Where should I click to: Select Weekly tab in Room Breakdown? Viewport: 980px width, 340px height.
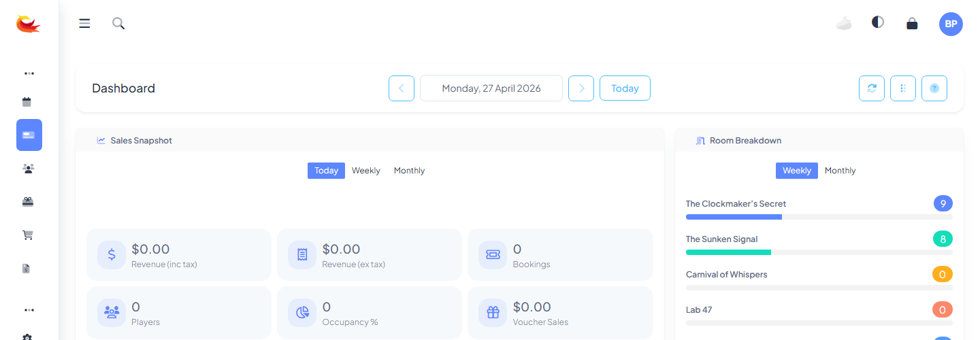point(797,171)
